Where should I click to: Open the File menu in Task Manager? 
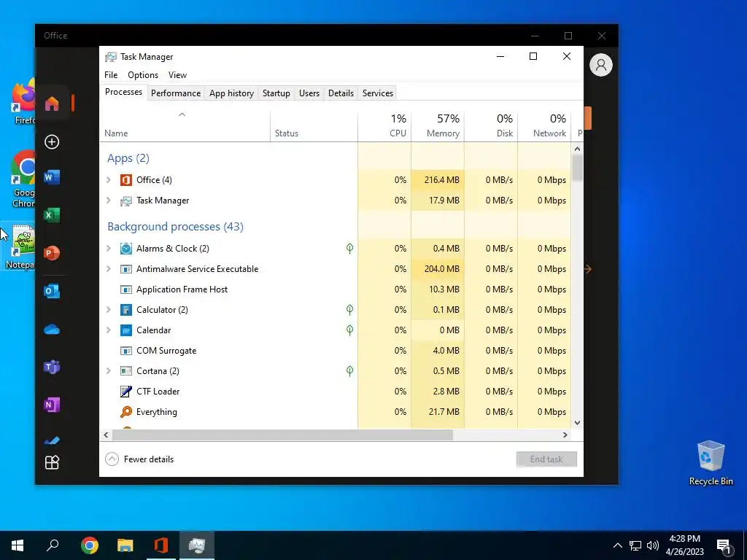pos(111,75)
